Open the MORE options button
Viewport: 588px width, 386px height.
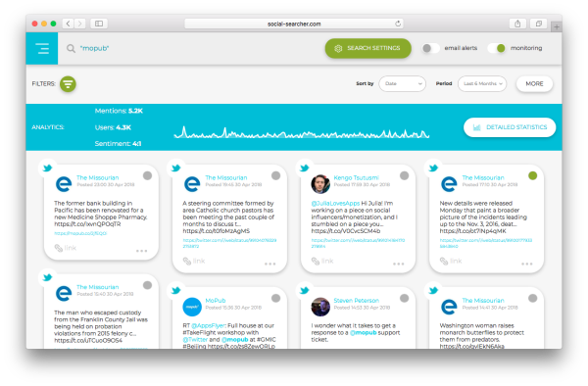pos(534,83)
